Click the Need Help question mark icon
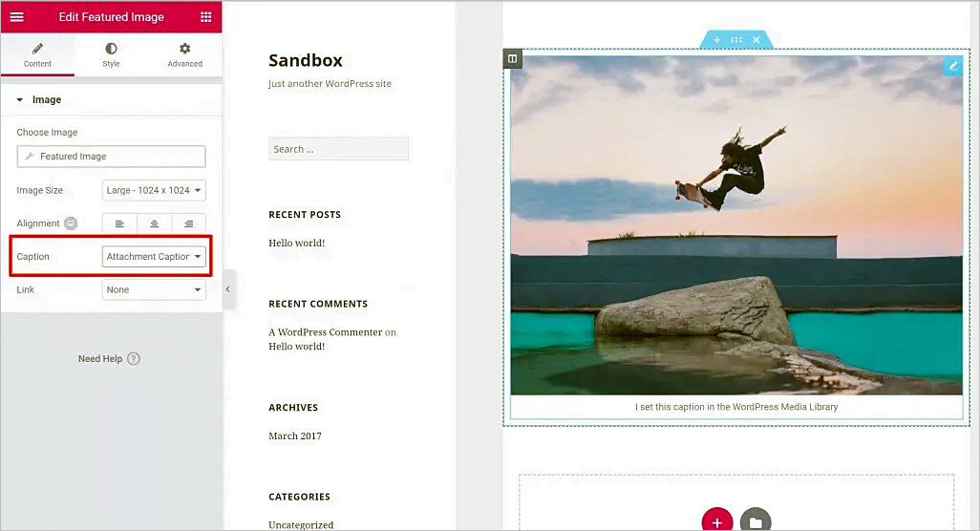Viewport: 980px width, 531px height. (134, 359)
